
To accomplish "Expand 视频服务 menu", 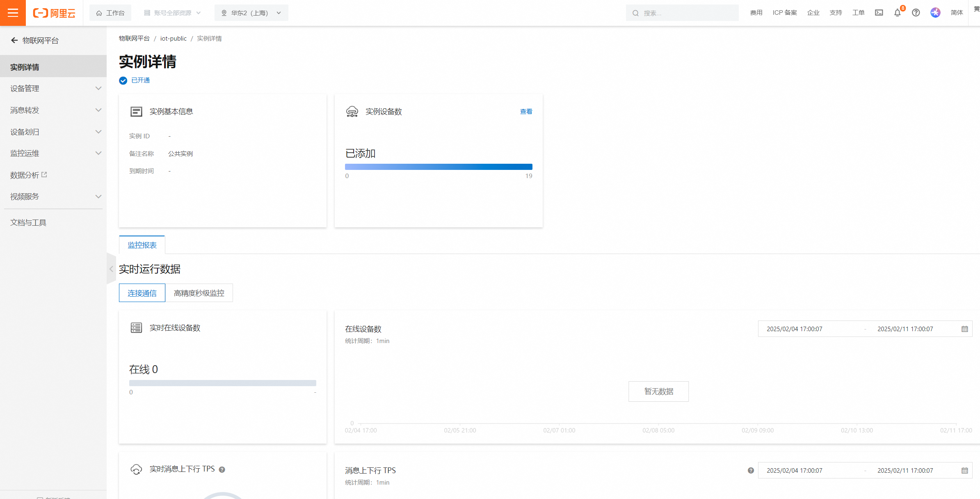I will [53, 197].
